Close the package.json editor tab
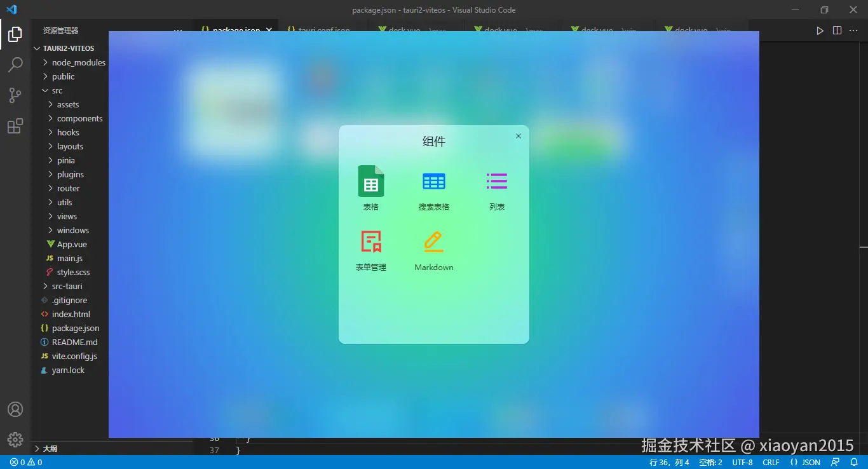Screen dimensions: 868x469 click(269, 30)
